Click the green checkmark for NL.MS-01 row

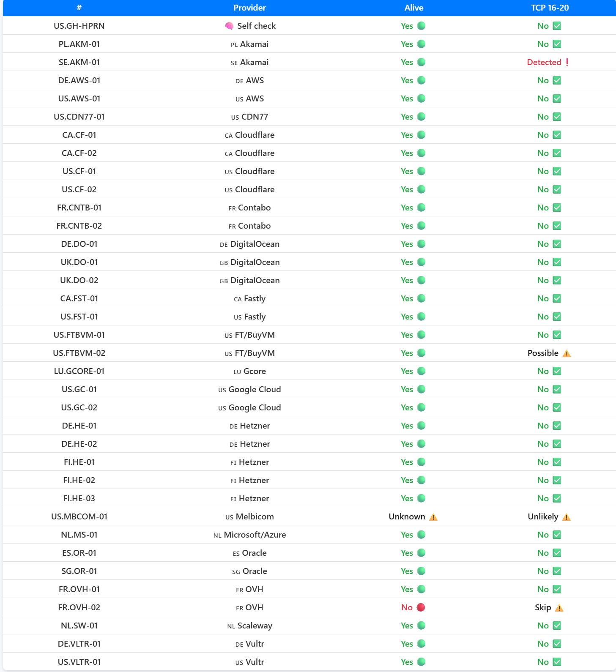point(557,535)
